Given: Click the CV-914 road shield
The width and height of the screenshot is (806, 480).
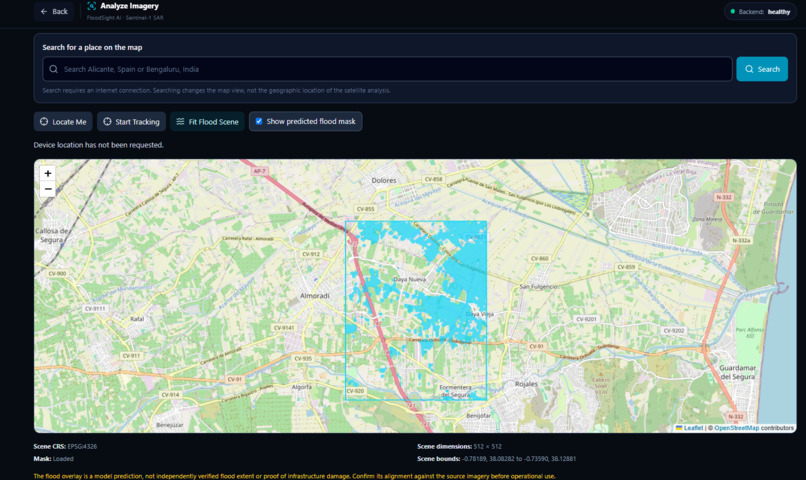Looking at the screenshot, I should coord(170,395).
